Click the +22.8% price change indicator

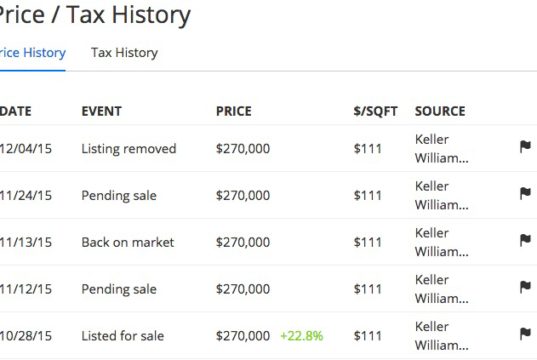click(x=302, y=336)
